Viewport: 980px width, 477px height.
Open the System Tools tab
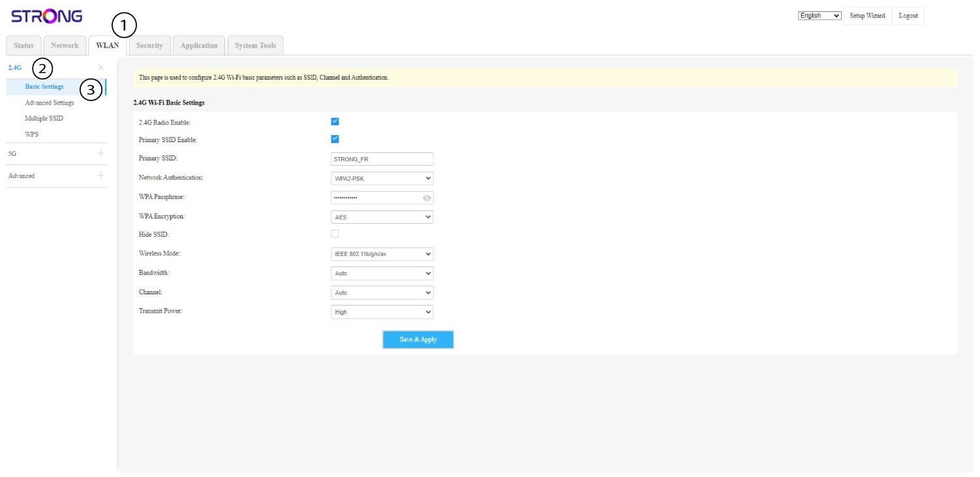click(x=256, y=46)
